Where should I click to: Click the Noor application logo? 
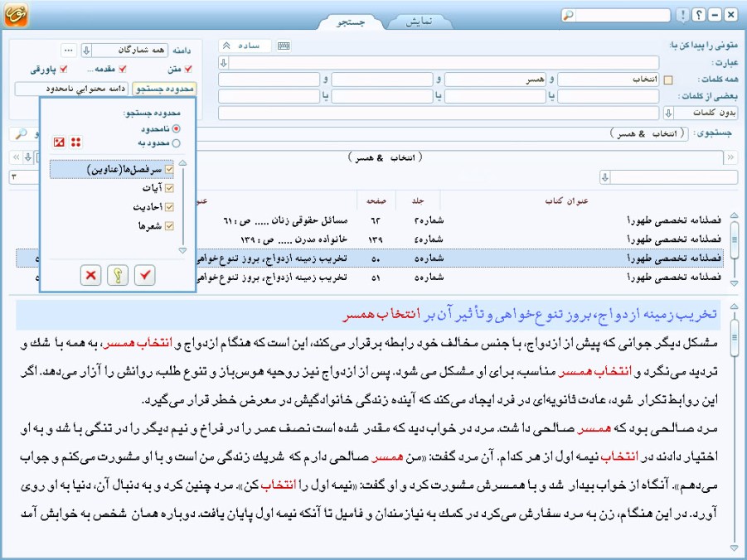[x=16, y=14]
